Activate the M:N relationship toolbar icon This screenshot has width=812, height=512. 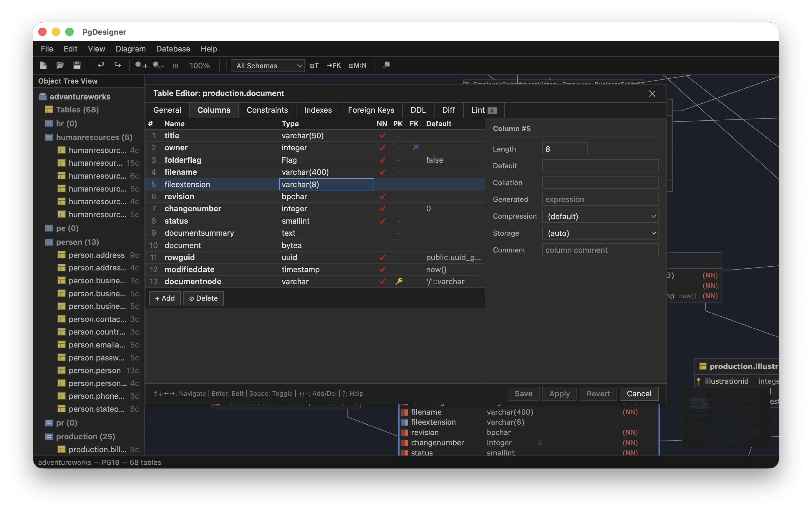click(x=358, y=65)
